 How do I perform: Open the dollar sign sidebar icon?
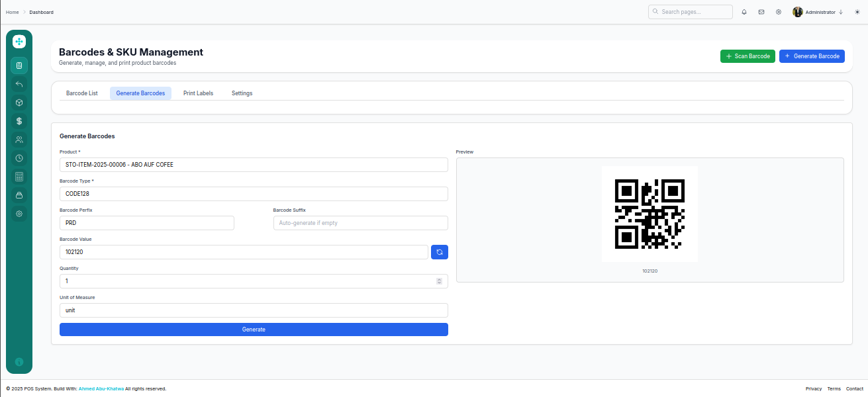pyautogui.click(x=19, y=121)
